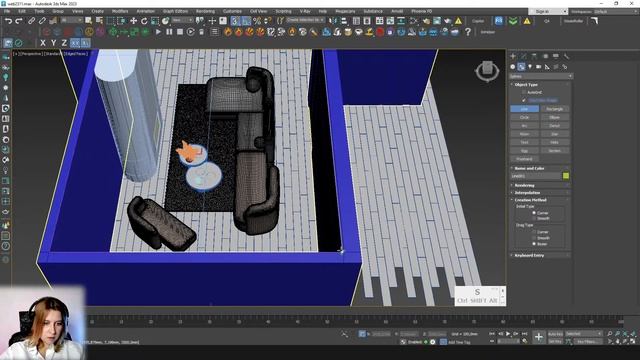Activate the Select and Scale tool
Image resolution: width=640 pixels, height=360 pixels.
pos(155,21)
